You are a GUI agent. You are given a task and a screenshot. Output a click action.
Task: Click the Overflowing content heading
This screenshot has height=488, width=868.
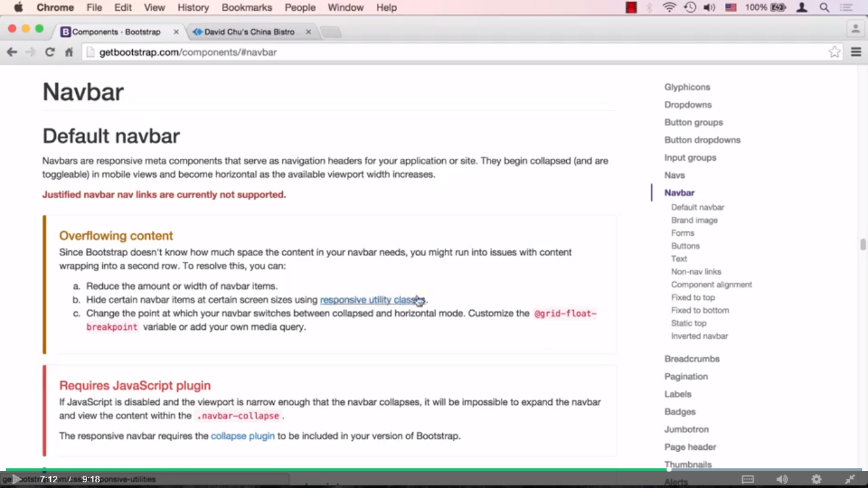coord(116,236)
